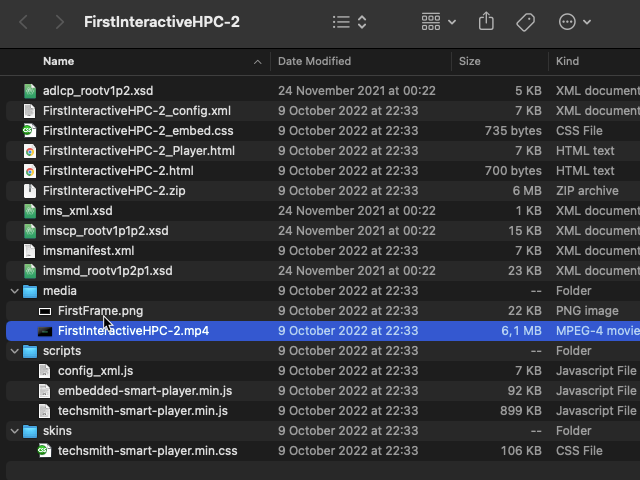Open the group-by grid dropdown

click(x=439, y=22)
